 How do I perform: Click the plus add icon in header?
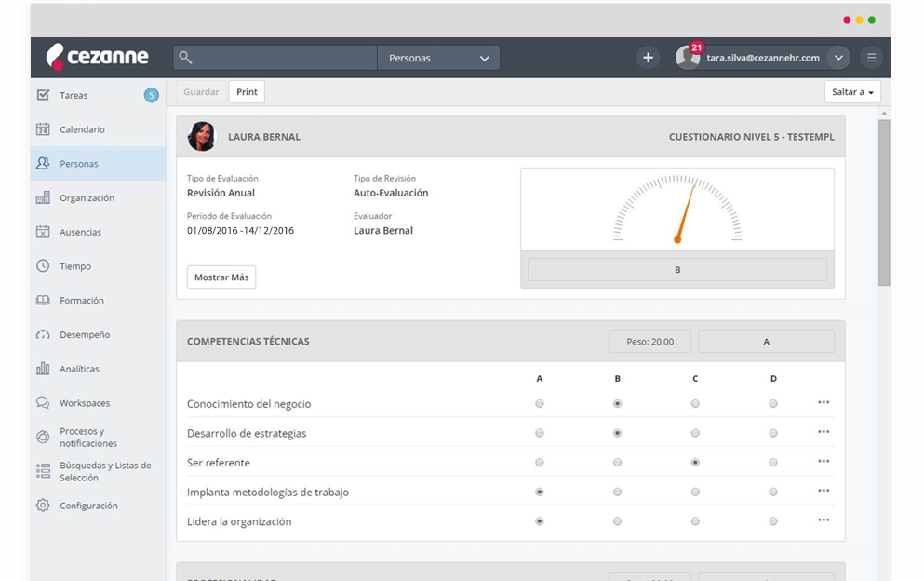648,58
